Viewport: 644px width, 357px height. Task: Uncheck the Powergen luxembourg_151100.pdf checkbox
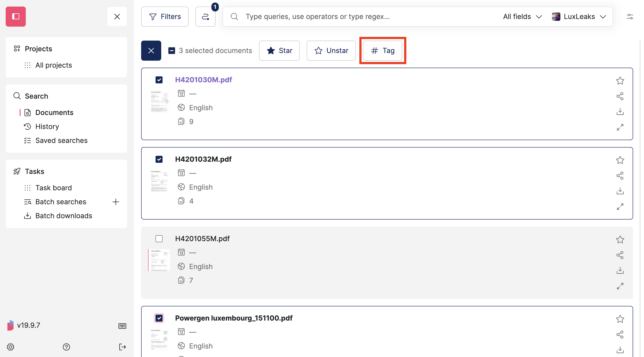click(159, 318)
